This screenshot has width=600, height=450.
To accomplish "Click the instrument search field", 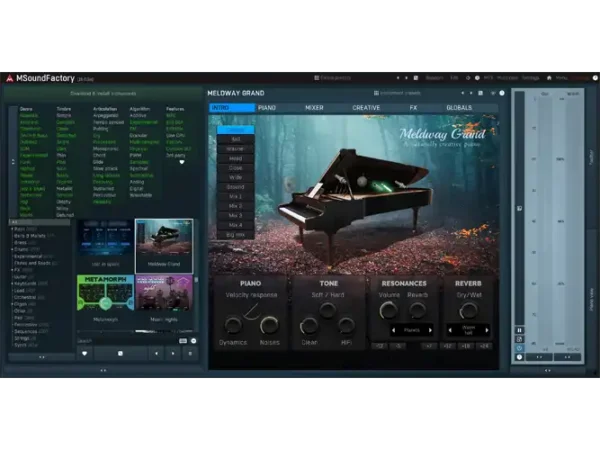I will [x=127, y=341].
